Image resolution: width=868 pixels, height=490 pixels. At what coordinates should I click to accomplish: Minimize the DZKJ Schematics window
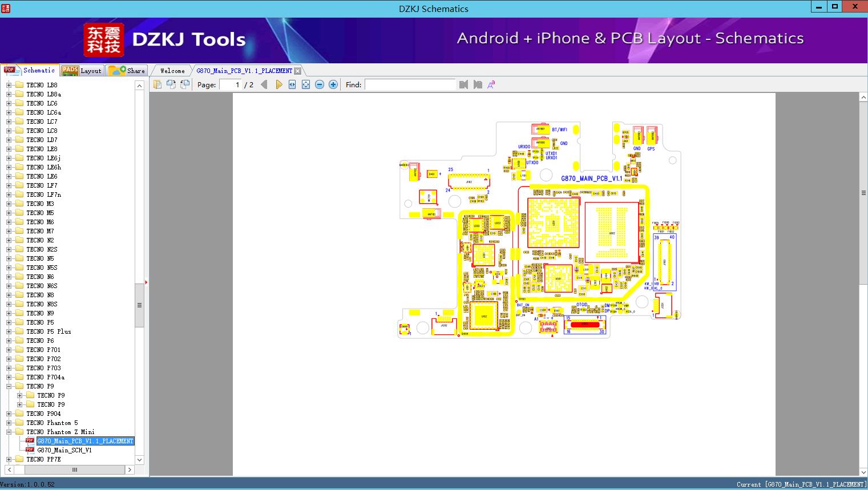click(819, 7)
